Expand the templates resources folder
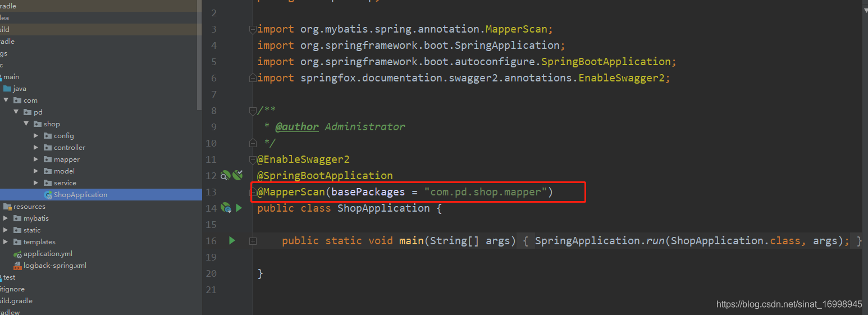 click(x=6, y=242)
